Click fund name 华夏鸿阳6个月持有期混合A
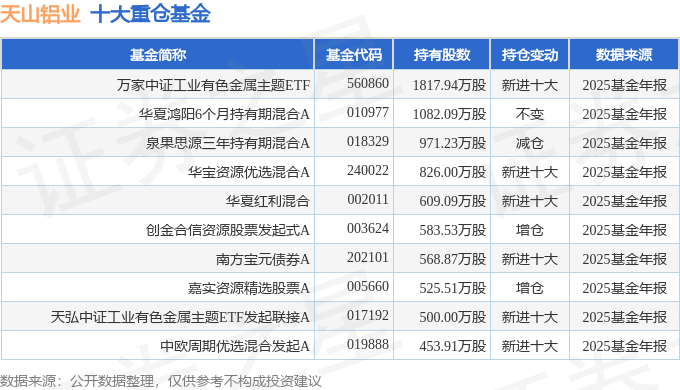Viewport: 680px width, 390px height. click(224, 114)
